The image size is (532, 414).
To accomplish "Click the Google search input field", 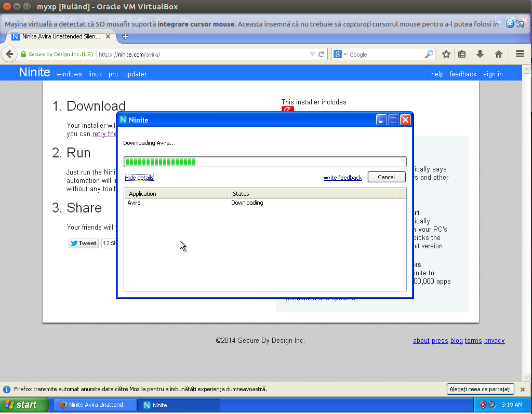I will point(386,55).
